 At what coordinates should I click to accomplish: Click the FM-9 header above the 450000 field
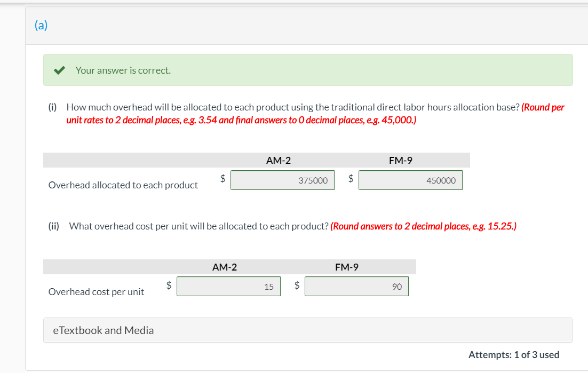pos(401,160)
